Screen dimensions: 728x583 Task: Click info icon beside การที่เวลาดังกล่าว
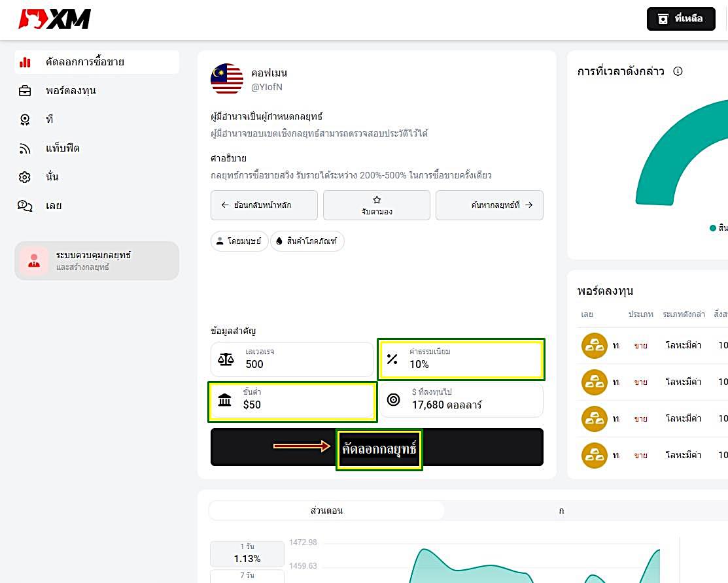point(678,71)
